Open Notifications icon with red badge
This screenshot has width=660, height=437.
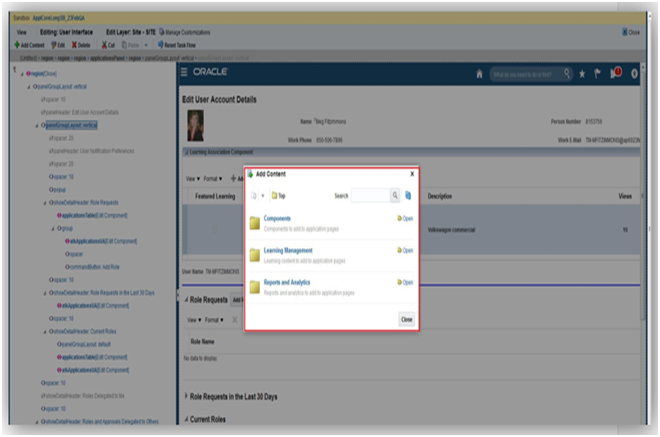click(615, 73)
